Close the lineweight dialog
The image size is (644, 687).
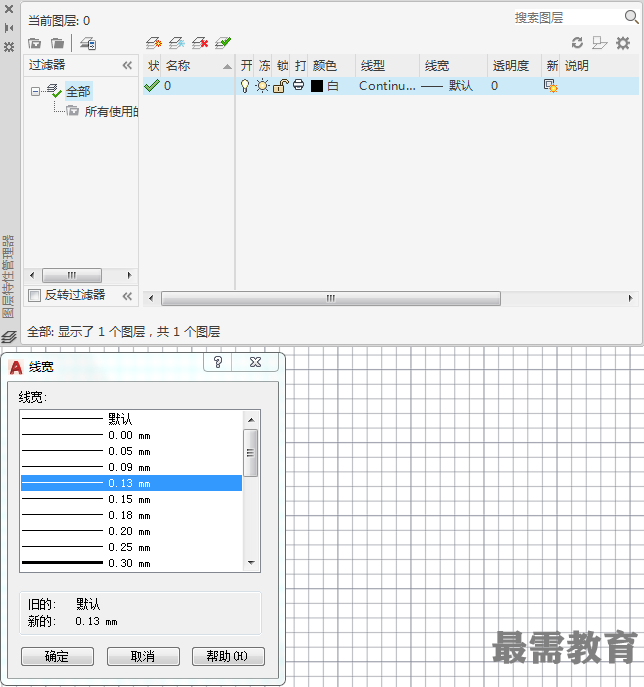(x=255, y=362)
